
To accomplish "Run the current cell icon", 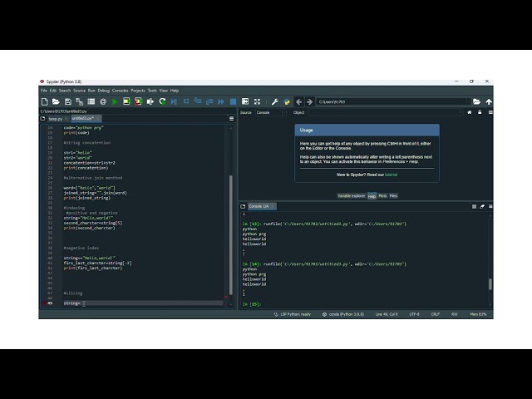I will [126, 101].
